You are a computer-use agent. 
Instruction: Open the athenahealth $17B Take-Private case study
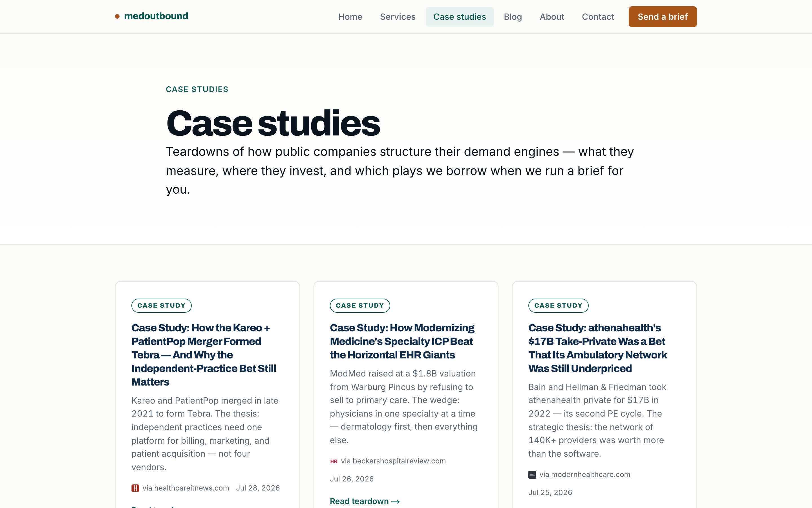[598, 348]
